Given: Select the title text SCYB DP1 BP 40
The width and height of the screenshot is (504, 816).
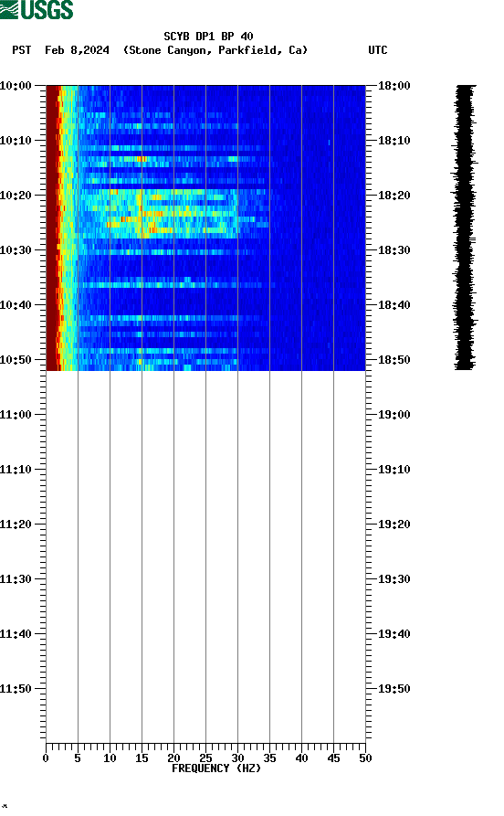Looking at the screenshot, I should (x=208, y=37).
